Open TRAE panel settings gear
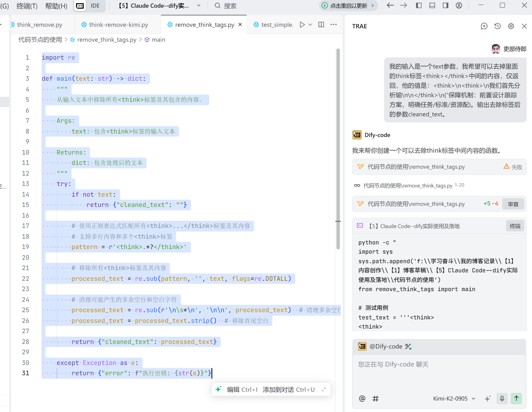The height and width of the screenshot is (412, 532). [x=511, y=26]
